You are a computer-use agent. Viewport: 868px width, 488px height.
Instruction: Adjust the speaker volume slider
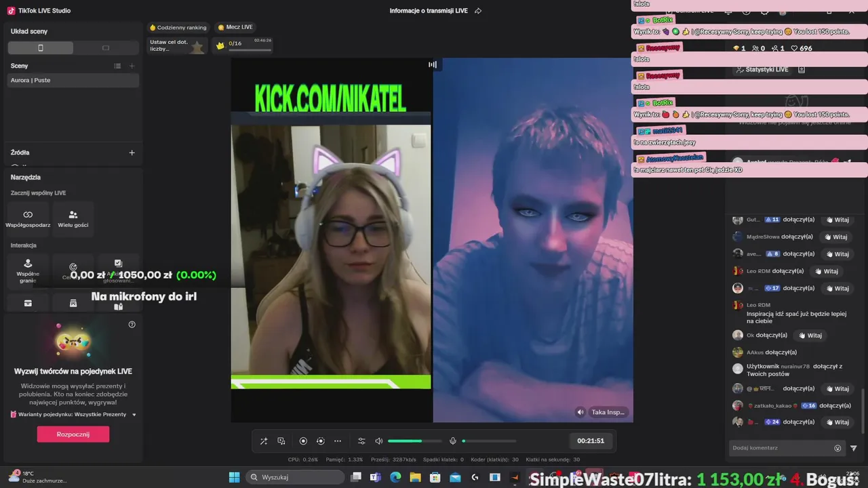click(x=414, y=441)
